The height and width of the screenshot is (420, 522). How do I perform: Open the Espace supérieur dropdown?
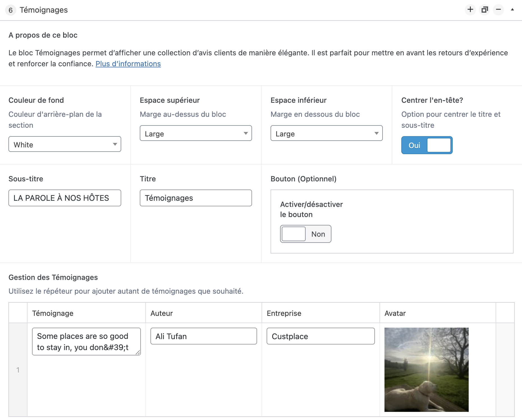196,133
